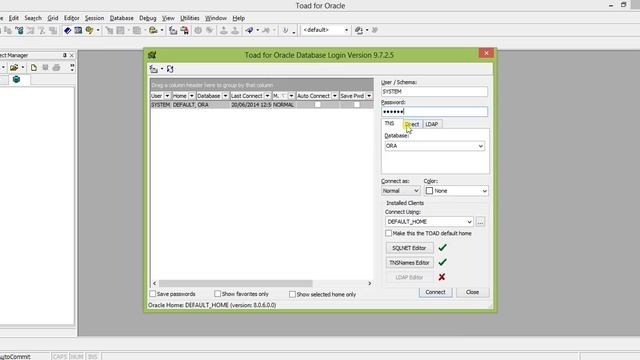Check Make this the TOAD default home
The image size is (640, 360).
point(388,233)
